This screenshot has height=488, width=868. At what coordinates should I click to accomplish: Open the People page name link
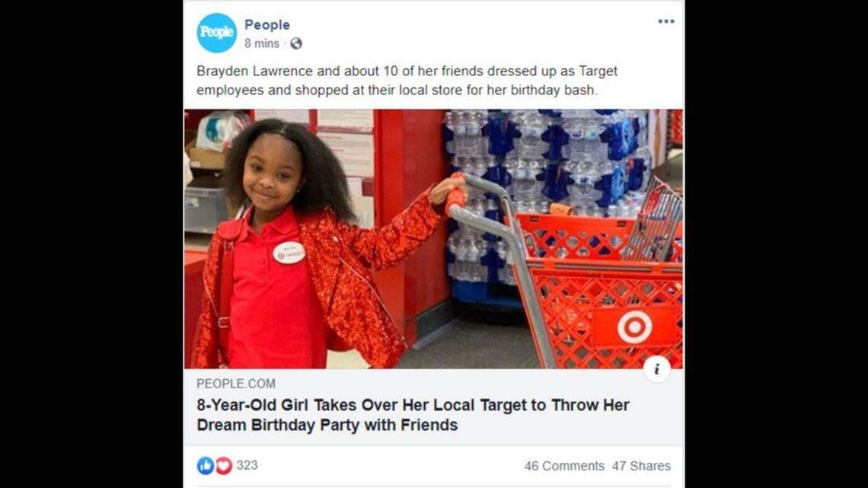[x=266, y=25]
